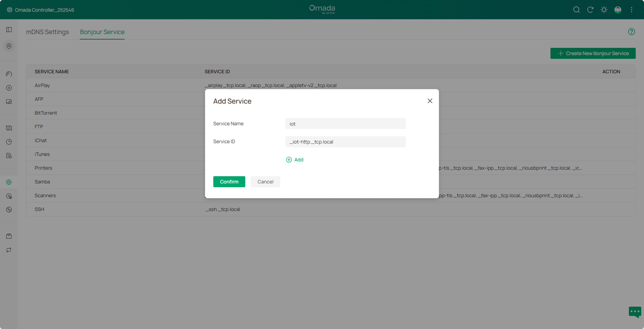This screenshot has width=644, height=329.
Task: Click the Service Name input showing iot
Action: click(345, 124)
